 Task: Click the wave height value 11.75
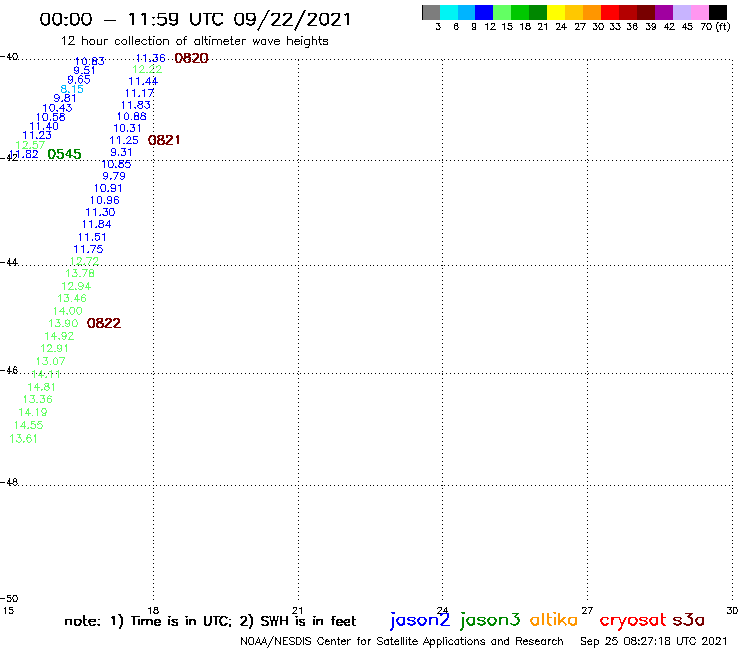click(x=88, y=249)
